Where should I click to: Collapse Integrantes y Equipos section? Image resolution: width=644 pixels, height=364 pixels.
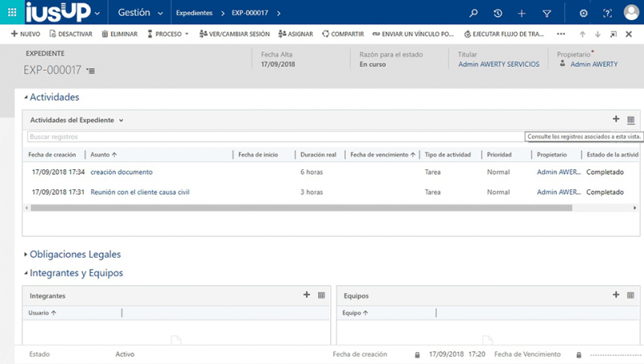[73, 273]
